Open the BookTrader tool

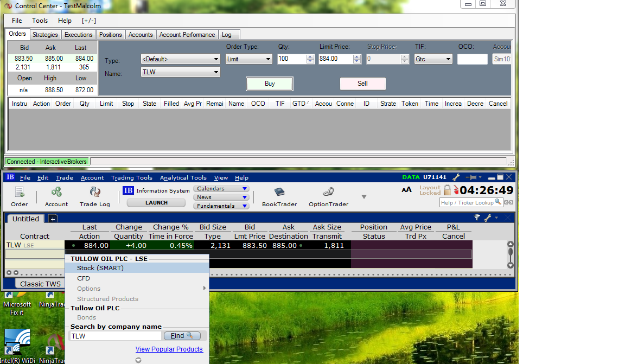coord(279,196)
